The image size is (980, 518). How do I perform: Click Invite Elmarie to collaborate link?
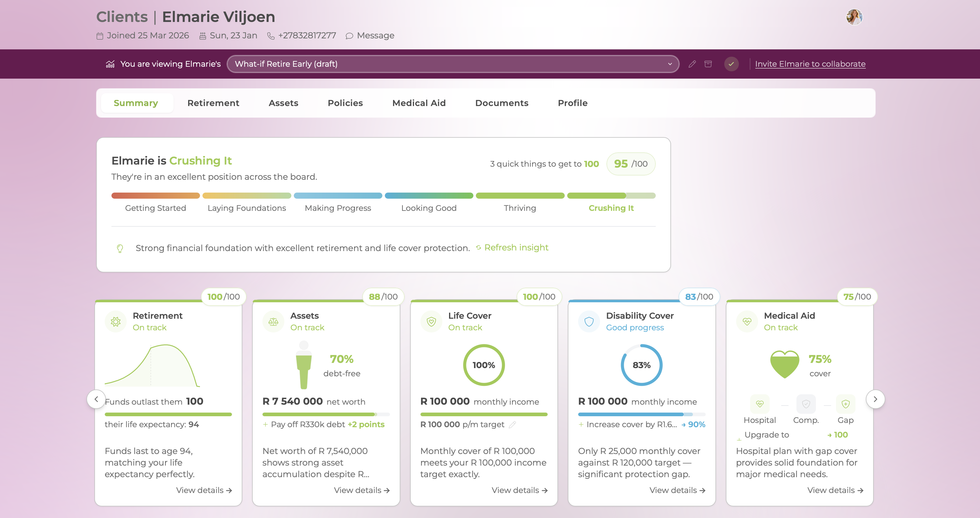click(810, 64)
